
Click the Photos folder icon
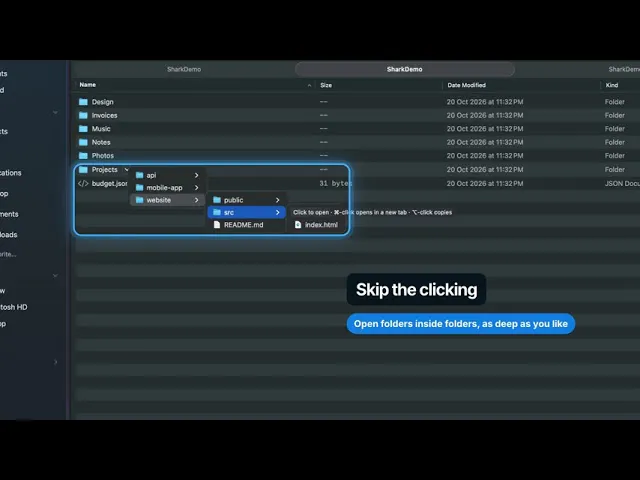click(83, 156)
